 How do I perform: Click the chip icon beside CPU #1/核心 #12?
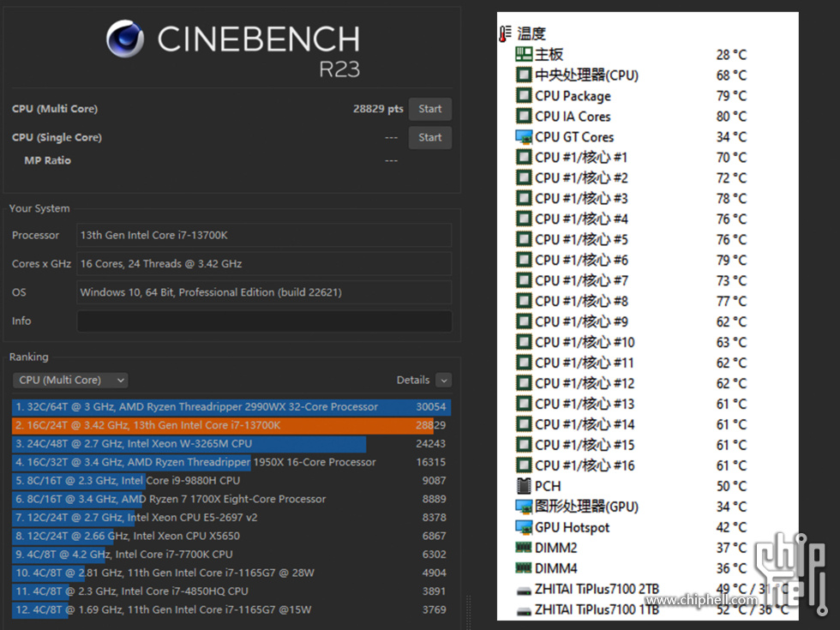click(524, 383)
